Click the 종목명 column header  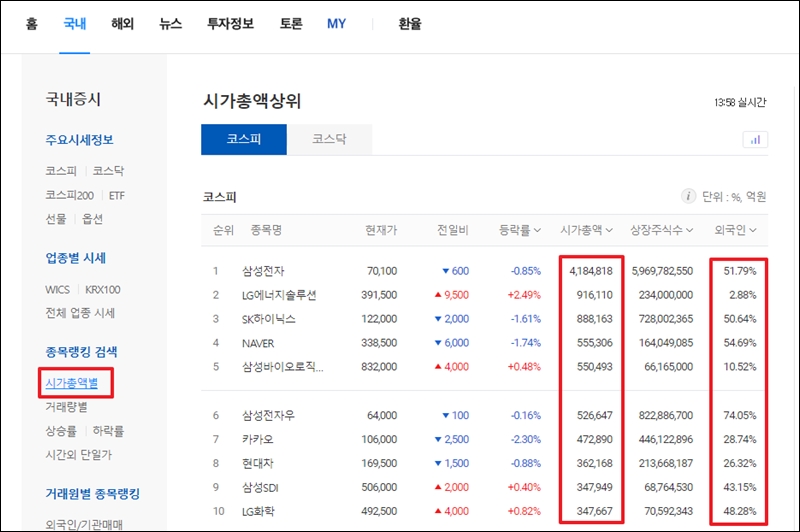coord(266,230)
